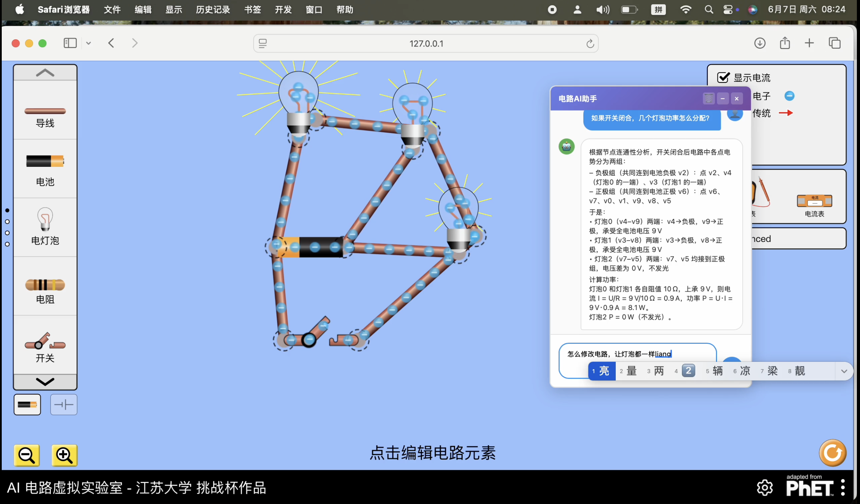Switch to lifelike battery view
Viewport: 860px width, 504px height.
[27, 405]
